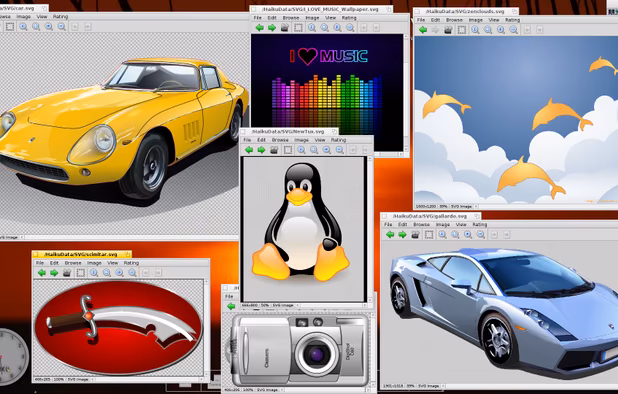The height and width of the screenshot is (394, 618).
Task: Click green back arrow in camera window
Action: 231,306
